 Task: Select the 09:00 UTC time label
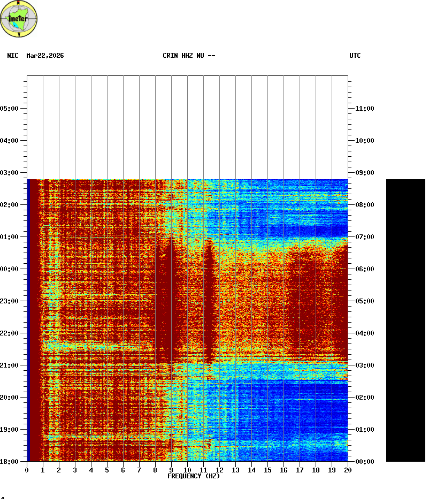(364, 173)
